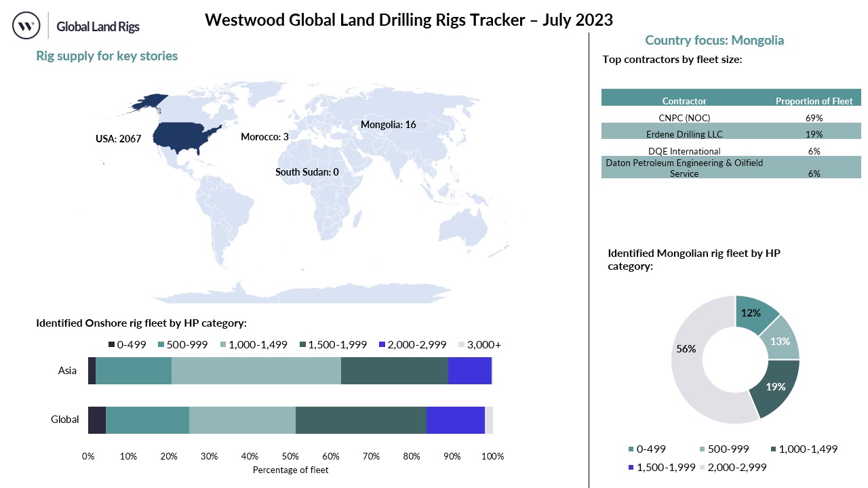Select the CNPC (NOC) table row
The width and height of the screenshot is (868, 488).
731,118
